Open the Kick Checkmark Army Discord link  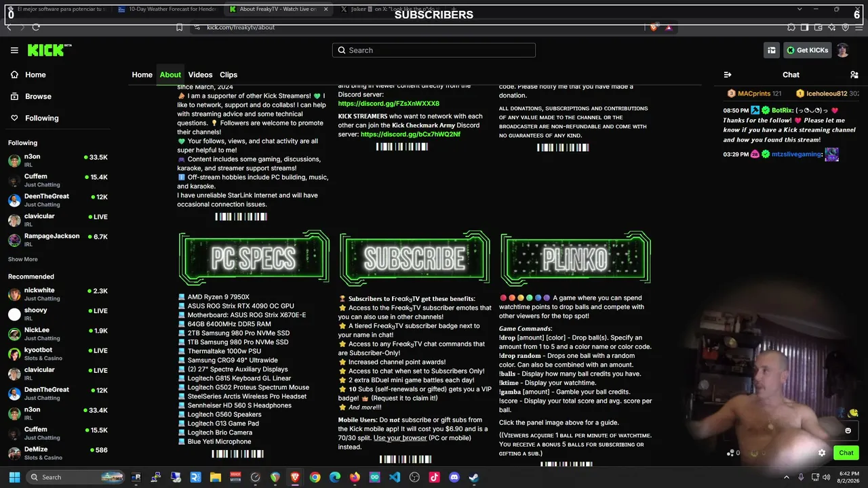(410, 134)
